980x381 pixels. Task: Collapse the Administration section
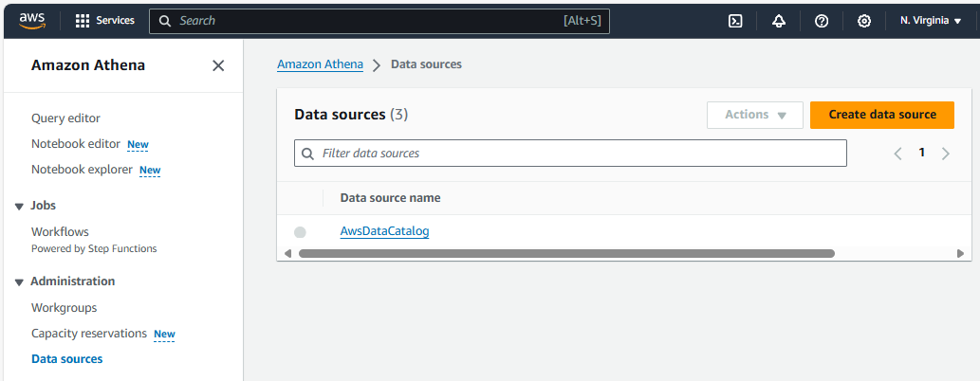point(19,281)
